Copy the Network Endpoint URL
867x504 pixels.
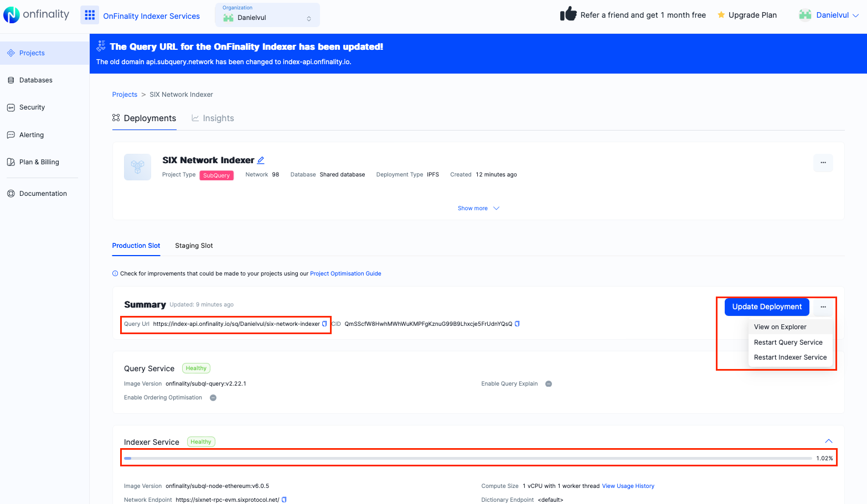pyautogui.click(x=284, y=500)
